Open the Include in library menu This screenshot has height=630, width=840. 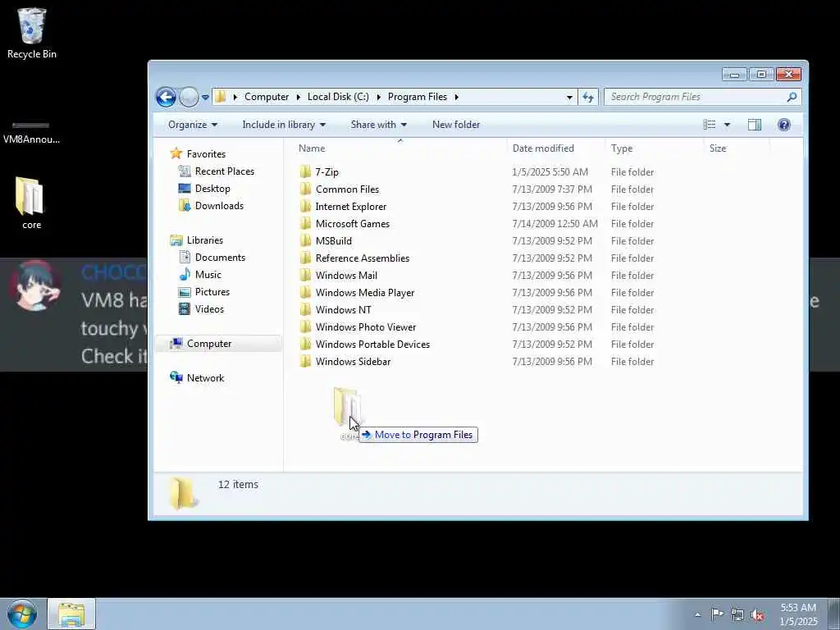pos(284,125)
